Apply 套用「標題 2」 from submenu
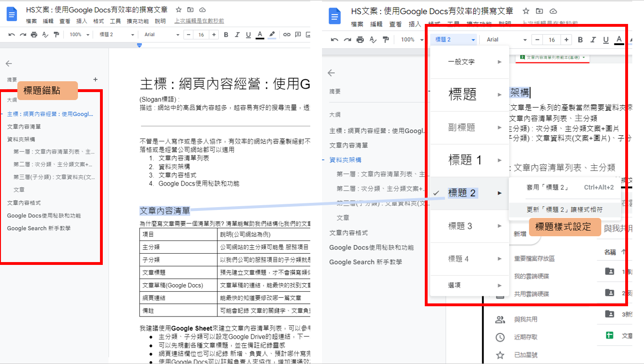644x364 pixels. tap(565, 187)
